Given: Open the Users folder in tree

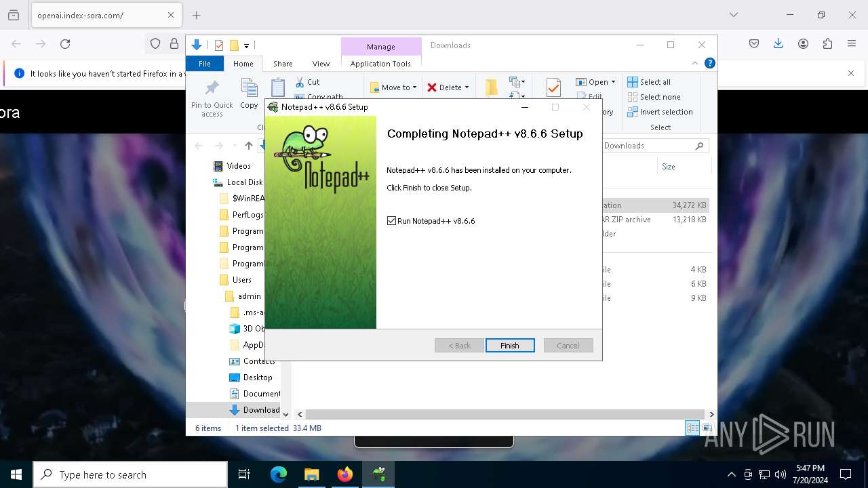Looking at the screenshot, I should click(235, 280).
